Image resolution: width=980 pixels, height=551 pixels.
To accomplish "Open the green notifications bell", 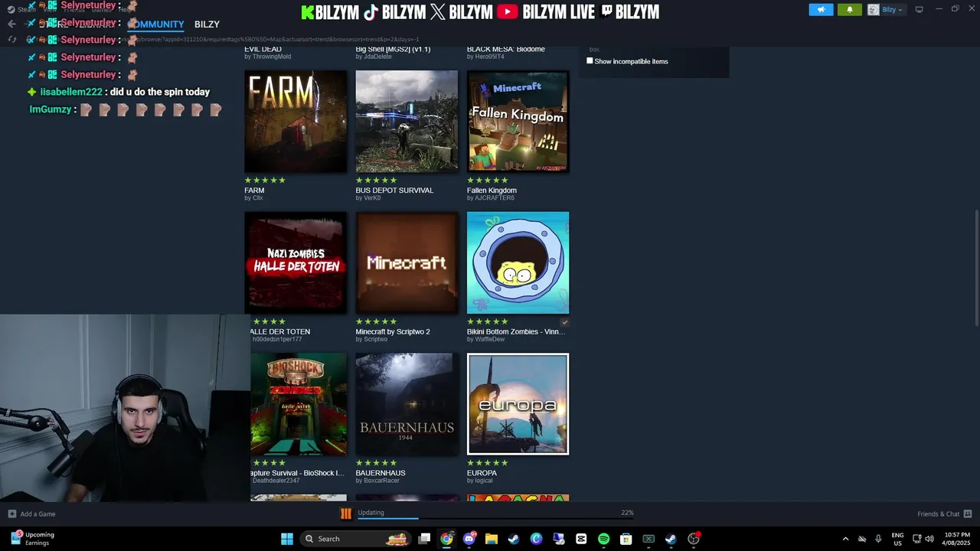I will click(850, 10).
